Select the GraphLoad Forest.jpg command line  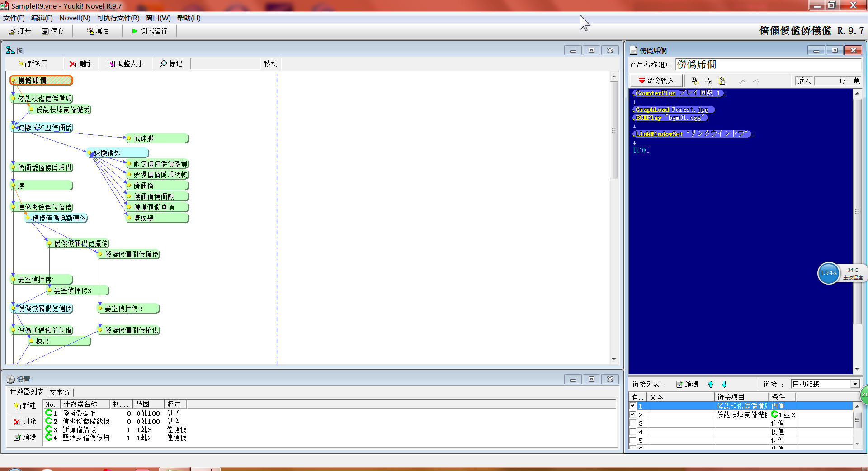(673, 109)
